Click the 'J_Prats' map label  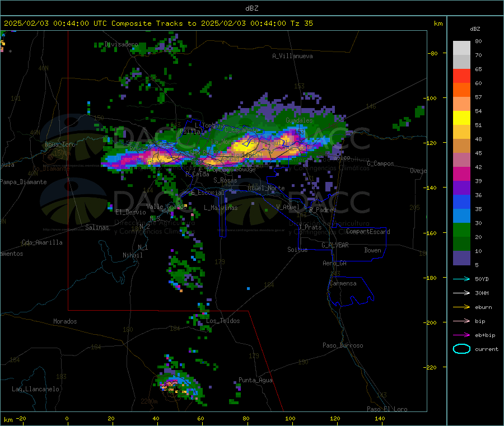(310, 227)
